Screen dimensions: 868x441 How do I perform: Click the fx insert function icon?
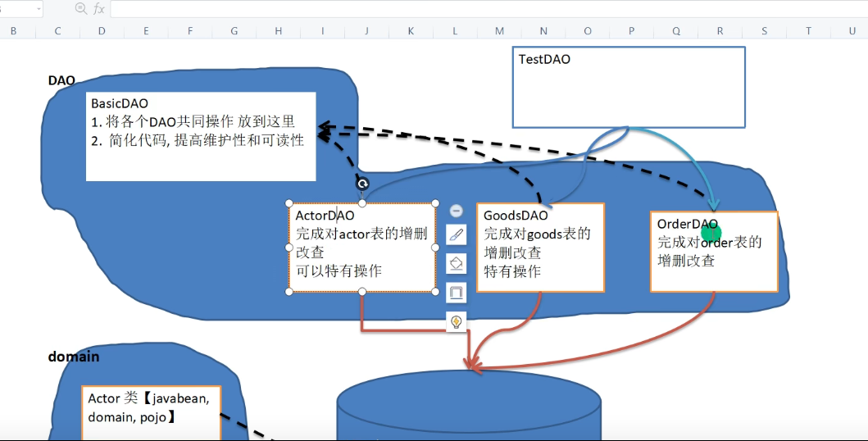[x=99, y=8]
